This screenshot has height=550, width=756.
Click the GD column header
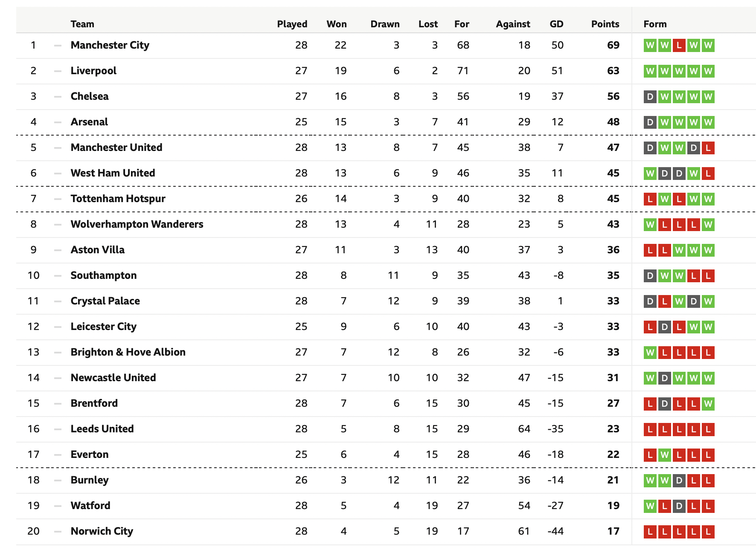[556, 24]
